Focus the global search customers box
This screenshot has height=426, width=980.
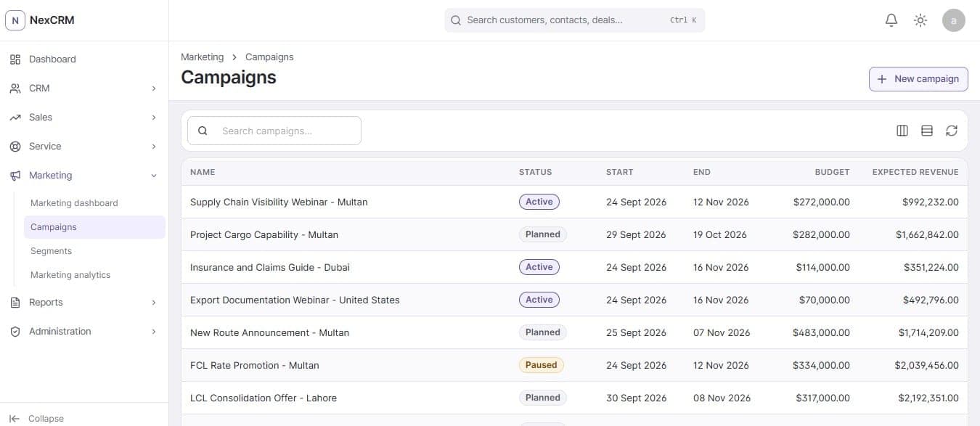coord(575,20)
